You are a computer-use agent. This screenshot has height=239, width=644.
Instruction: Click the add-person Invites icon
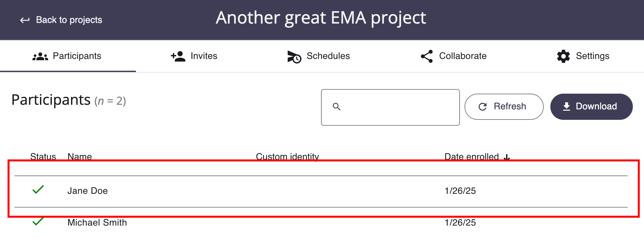pyautogui.click(x=178, y=56)
